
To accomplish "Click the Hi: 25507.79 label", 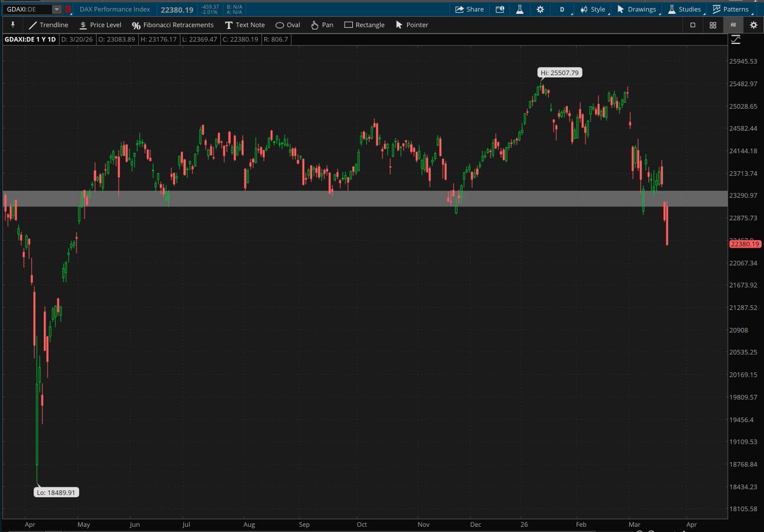I will click(x=561, y=73).
